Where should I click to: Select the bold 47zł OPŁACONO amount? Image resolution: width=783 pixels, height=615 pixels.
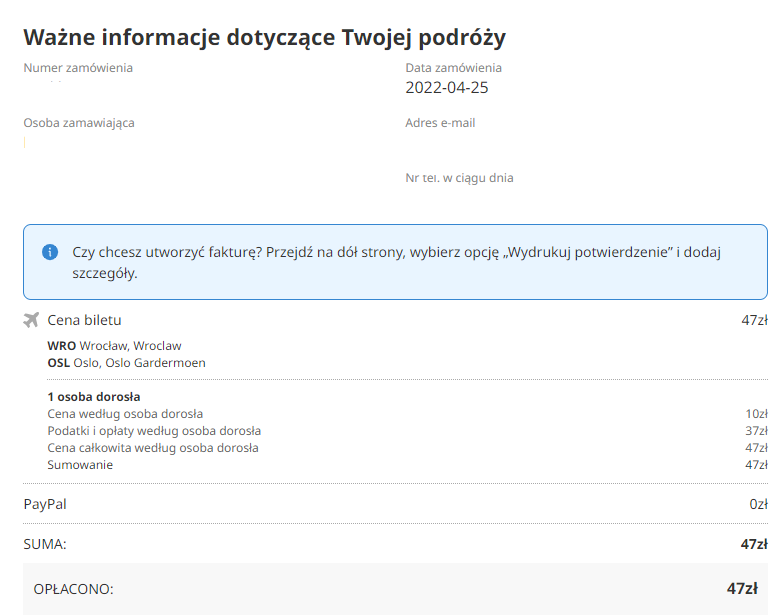click(x=742, y=589)
